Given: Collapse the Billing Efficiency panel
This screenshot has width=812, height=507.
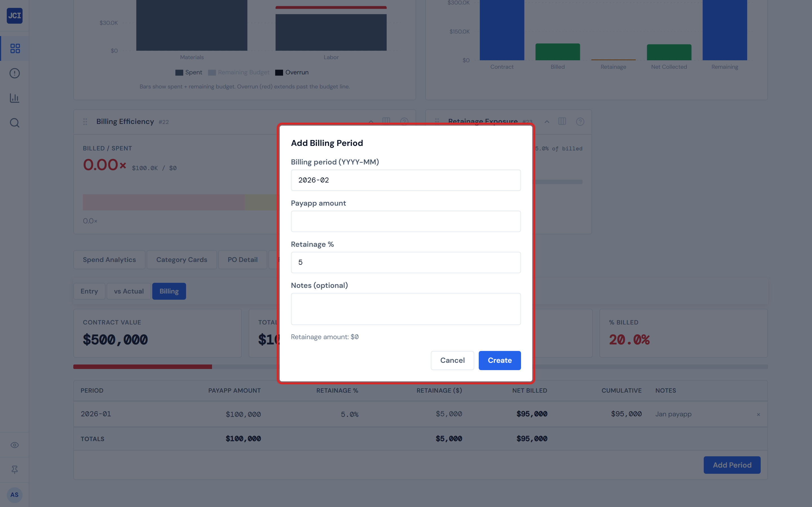Looking at the screenshot, I should (371, 121).
